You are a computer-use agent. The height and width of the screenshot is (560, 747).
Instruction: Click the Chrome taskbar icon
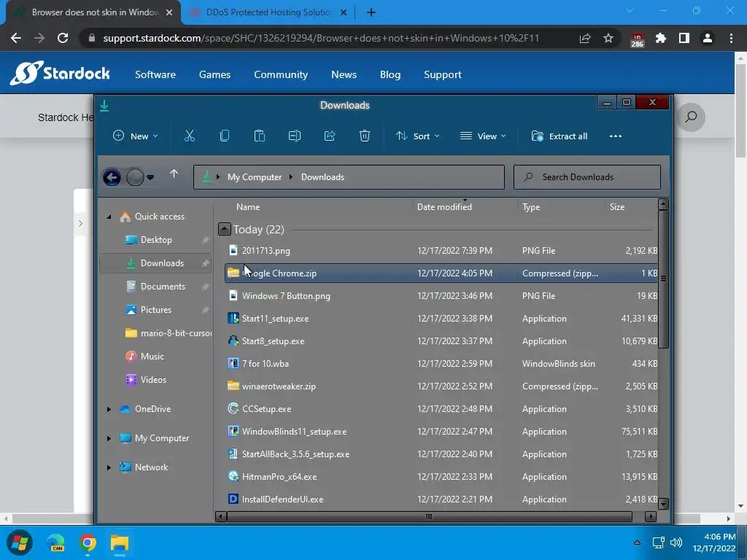click(88, 542)
